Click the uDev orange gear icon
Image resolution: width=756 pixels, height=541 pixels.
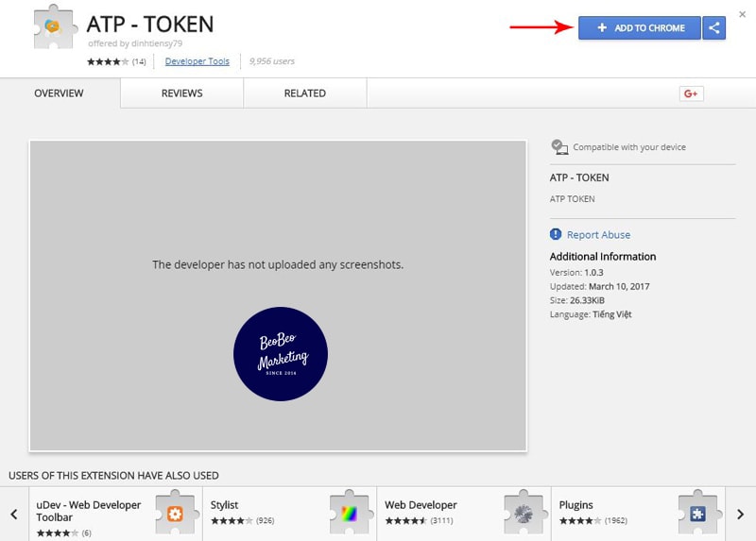tap(175, 514)
